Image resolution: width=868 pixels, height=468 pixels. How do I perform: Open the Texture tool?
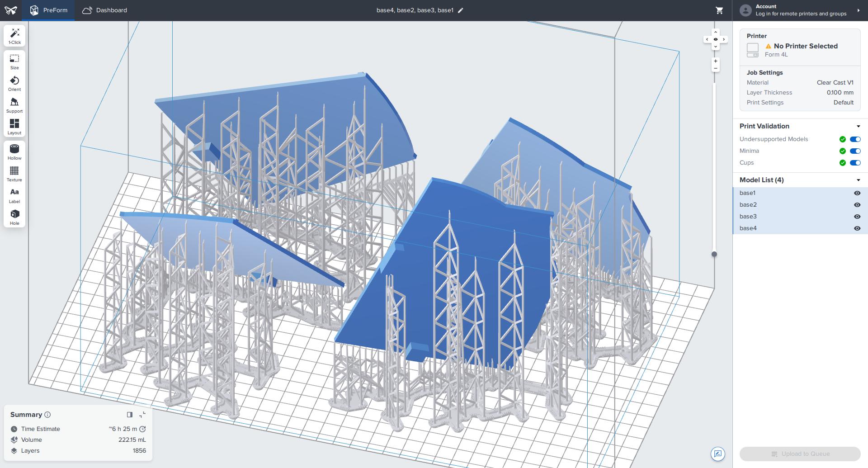coord(14,174)
